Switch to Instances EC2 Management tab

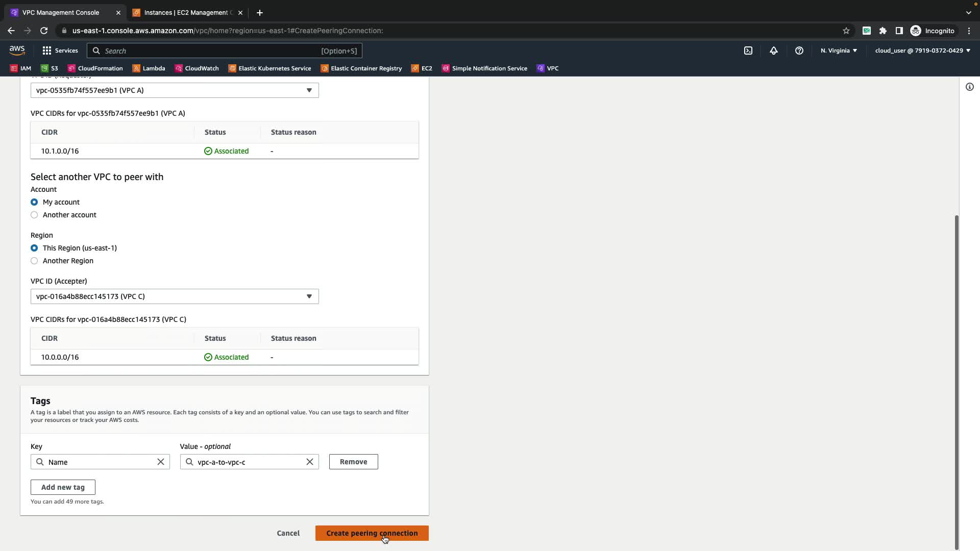(x=187, y=13)
